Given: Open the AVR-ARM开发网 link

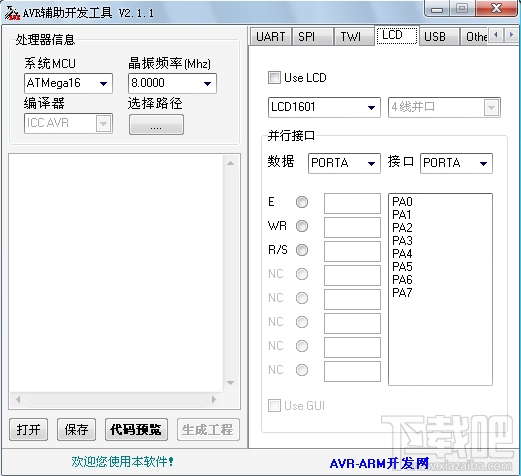Looking at the screenshot, I should click(x=379, y=463).
